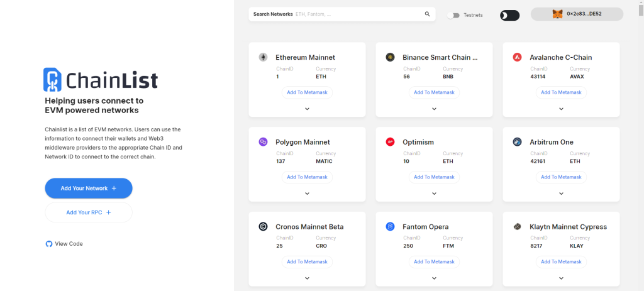
Task: Click the Polygon Mainnet purple logo icon
Action: pos(263,141)
